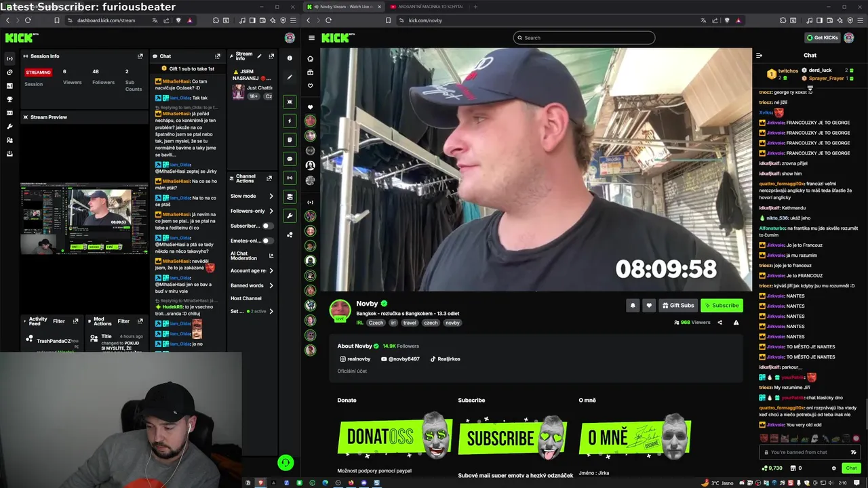Pop out the dashboard Chat panel
Screen dimensions: 868x488
point(218,56)
